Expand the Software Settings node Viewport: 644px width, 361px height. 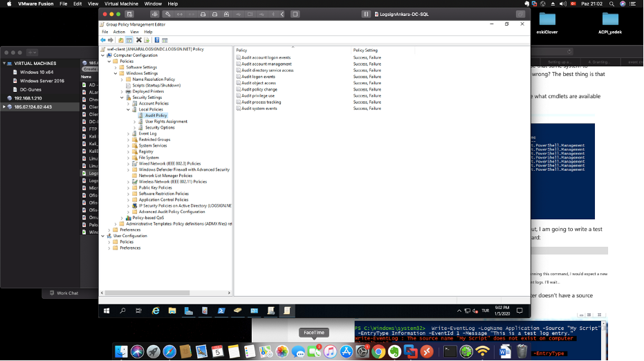click(x=116, y=67)
